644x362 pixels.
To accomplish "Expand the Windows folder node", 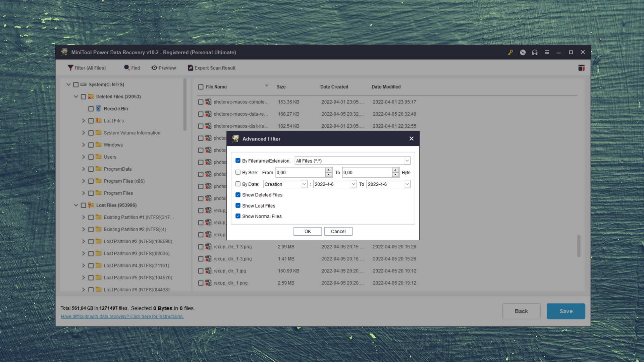I will tap(84, 145).
